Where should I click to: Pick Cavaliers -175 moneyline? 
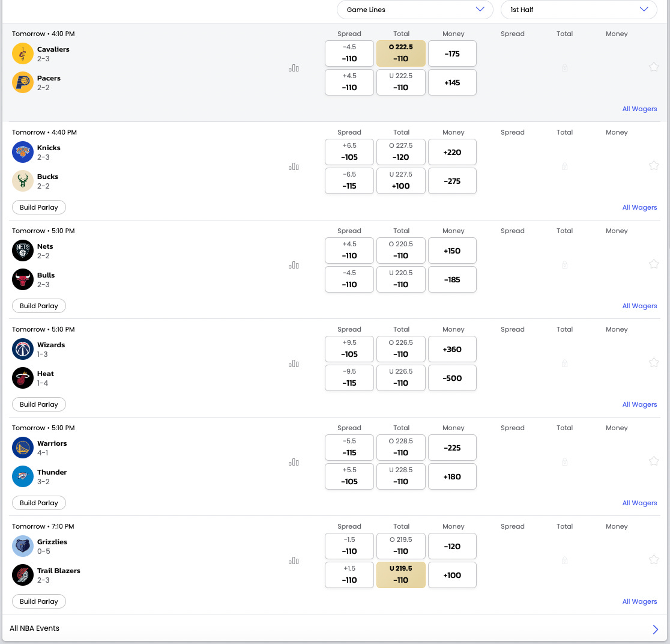click(x=452, y=53)
